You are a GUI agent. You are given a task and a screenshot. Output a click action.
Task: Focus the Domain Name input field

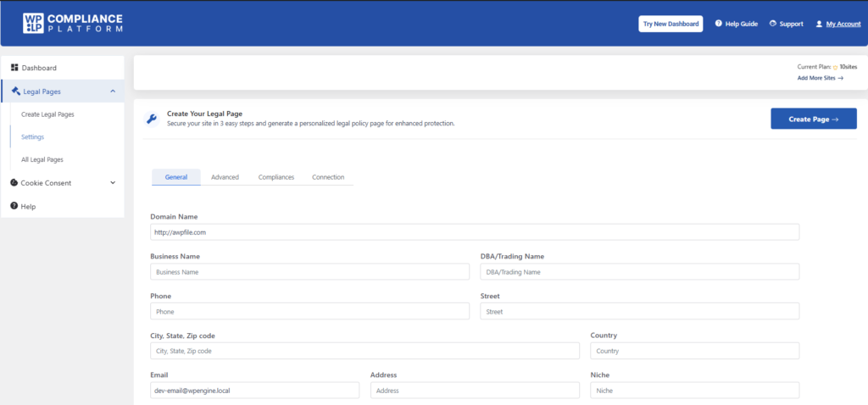tap(475, 232)
